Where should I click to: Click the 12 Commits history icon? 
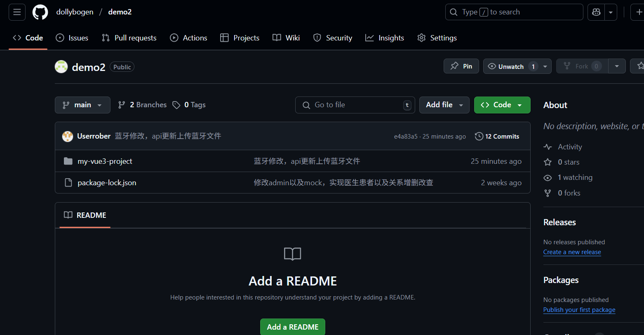479,137
